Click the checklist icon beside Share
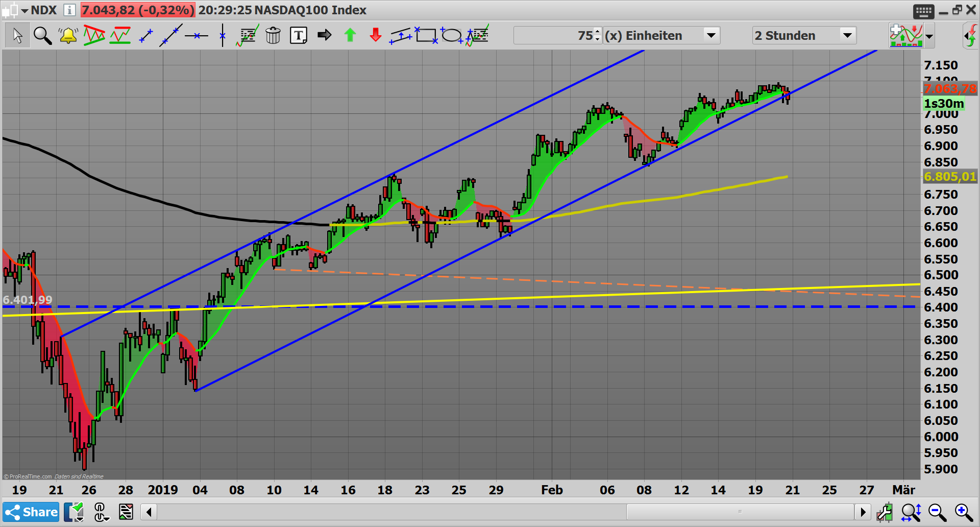The height and width of the screenshot is (527, 980). point(74,512)
